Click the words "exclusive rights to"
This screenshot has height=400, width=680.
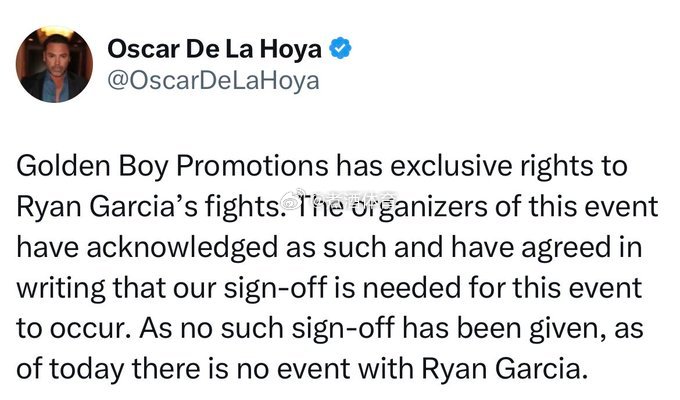coord(509,166)
